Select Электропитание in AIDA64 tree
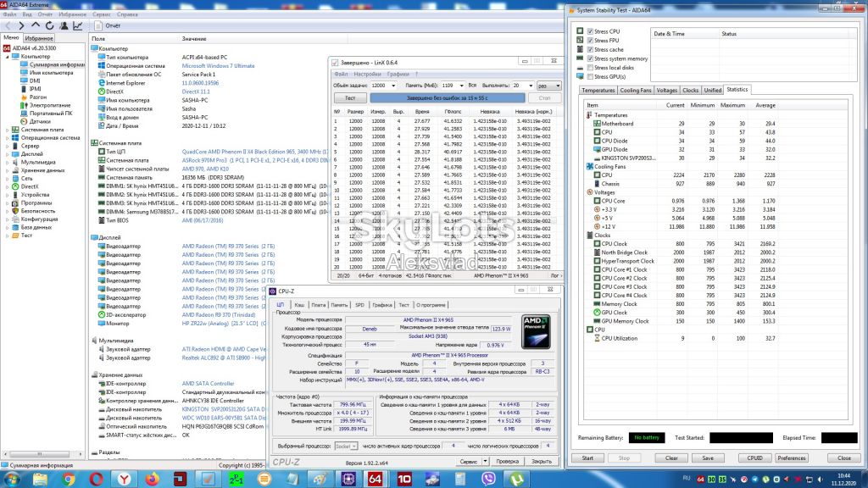The image size is (868, 488). tap(50, 105)
